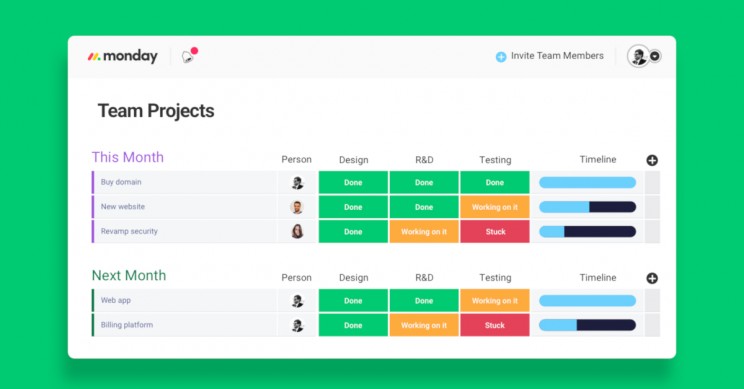Viewport: 744px width, 389px height.
Task: Click the plus icon beside Invite Team Members
Action: point(501,56)
